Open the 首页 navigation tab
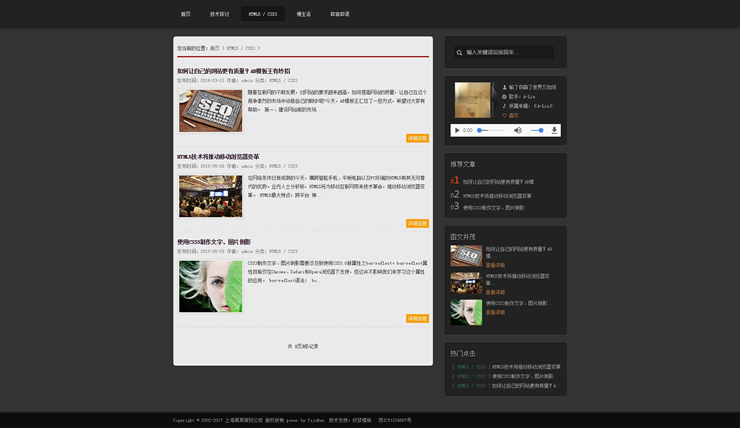 tap(185, 14)
